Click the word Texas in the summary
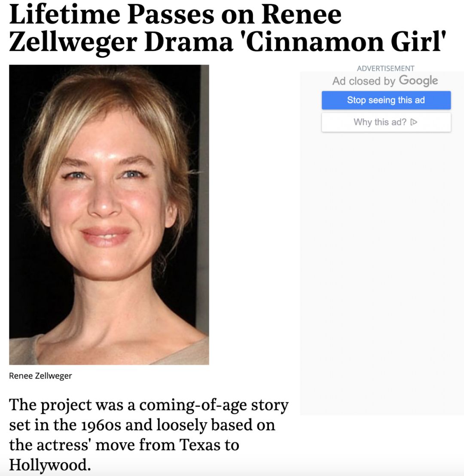Screen dimensions: 464x476 click(x=198, y=445)
